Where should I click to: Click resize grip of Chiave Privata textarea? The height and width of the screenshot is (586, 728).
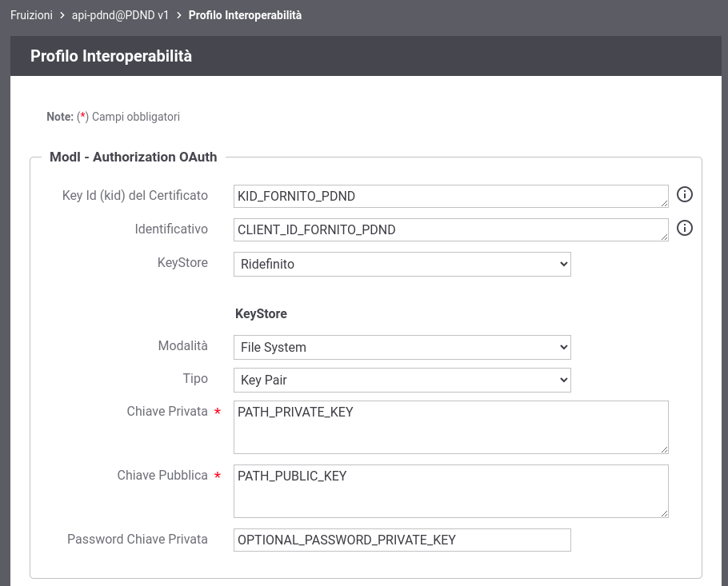pos(664,449)
